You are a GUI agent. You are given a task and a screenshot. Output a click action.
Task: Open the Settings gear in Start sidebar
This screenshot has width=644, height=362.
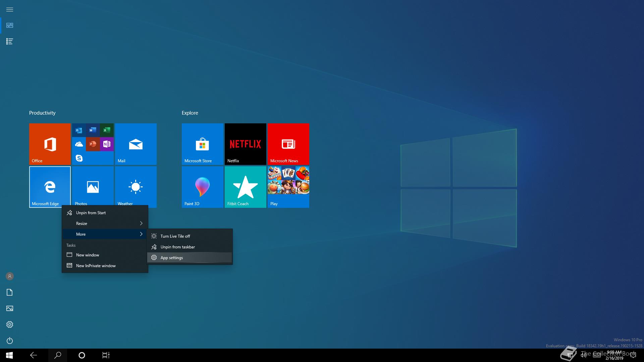click(x=10, y=324)
